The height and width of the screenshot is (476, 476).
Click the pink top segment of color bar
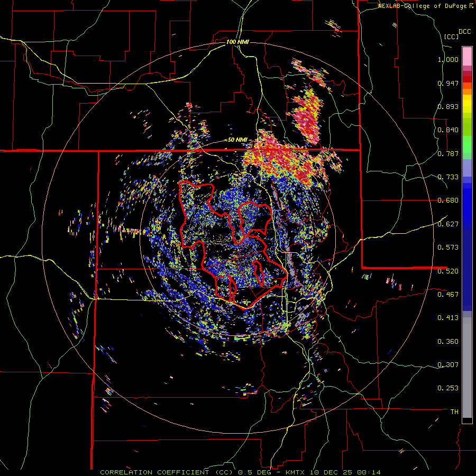point(467,56)
